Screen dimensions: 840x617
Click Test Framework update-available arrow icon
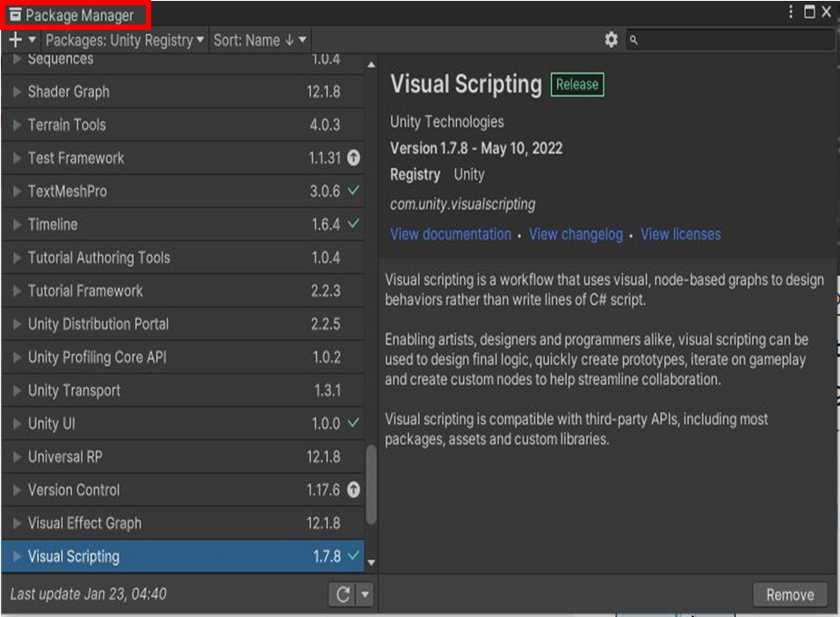point(353,157)
